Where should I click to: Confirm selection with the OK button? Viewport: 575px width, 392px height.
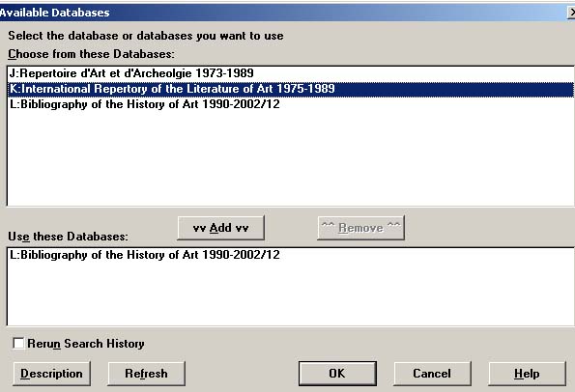pos(337,374)
